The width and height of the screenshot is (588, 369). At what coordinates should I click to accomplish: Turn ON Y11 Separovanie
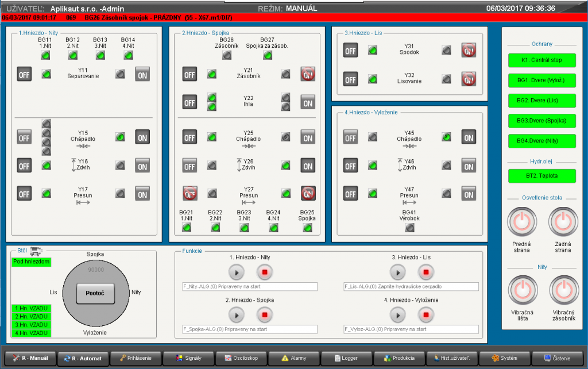point(142,74)
